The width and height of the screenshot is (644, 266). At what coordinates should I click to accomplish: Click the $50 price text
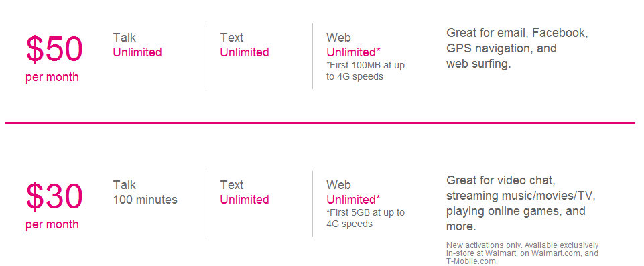tap(54, 50)
